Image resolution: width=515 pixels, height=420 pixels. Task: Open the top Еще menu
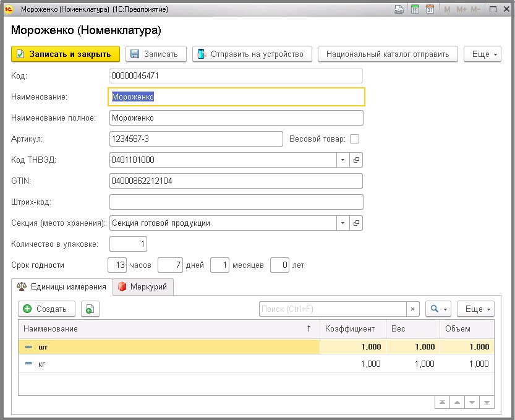tap(482, 54)
